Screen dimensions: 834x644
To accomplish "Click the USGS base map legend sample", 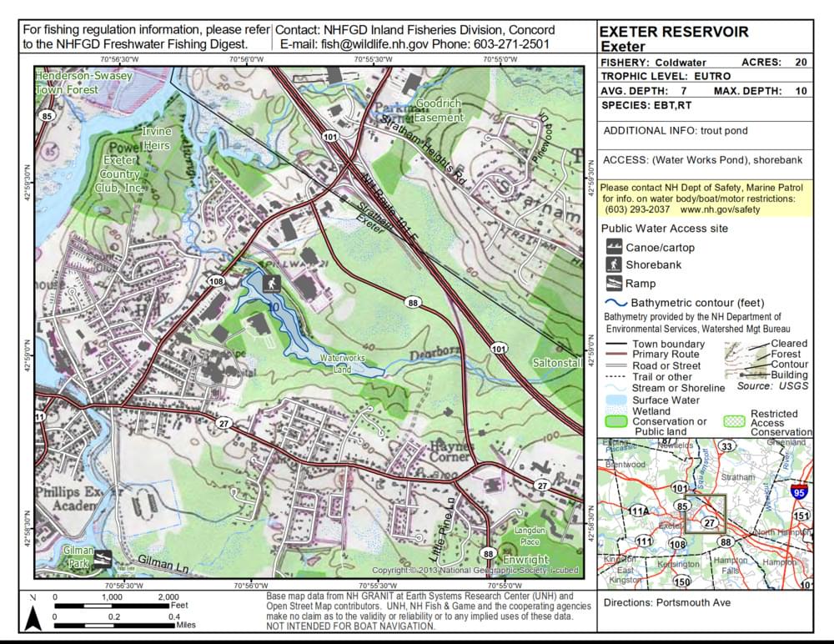I will [x=747, y=360].
